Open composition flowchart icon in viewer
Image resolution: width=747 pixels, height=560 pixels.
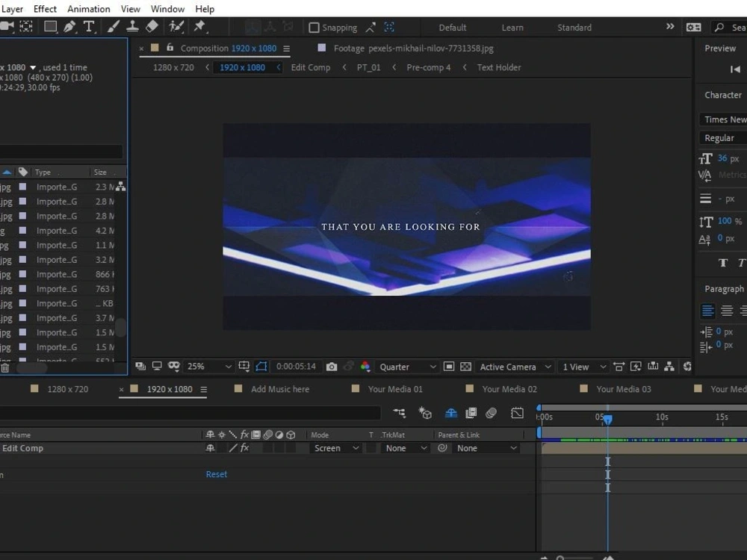[669, 366]
